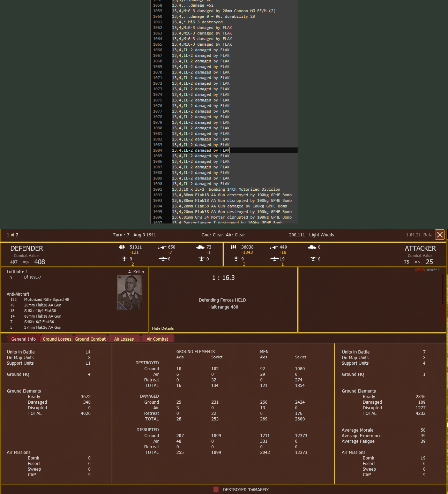This screenshot has width=448, height=494.
Task: Select log line 1061 MiG-3 destroyed
Action: pyautogui.click(x=197, y=22)
